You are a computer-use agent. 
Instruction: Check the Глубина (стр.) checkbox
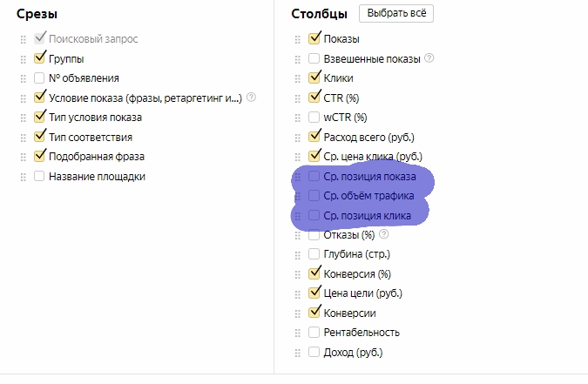tap(314, 254)
